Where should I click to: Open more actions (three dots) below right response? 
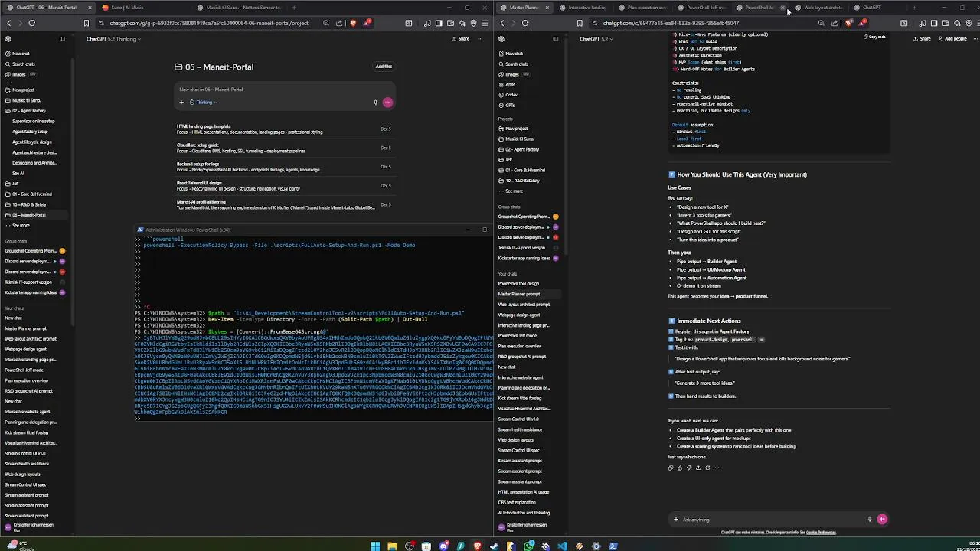click(717, 468)
